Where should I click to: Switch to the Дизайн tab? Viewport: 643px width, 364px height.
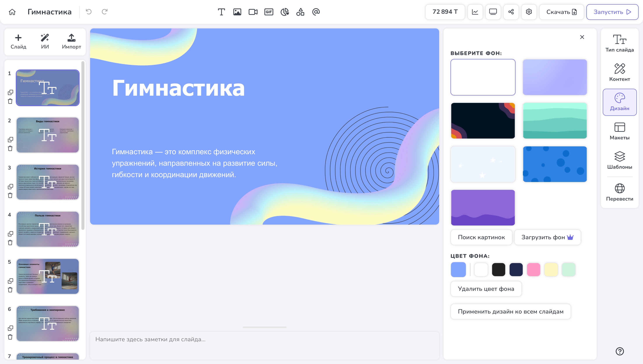point(619,102)
